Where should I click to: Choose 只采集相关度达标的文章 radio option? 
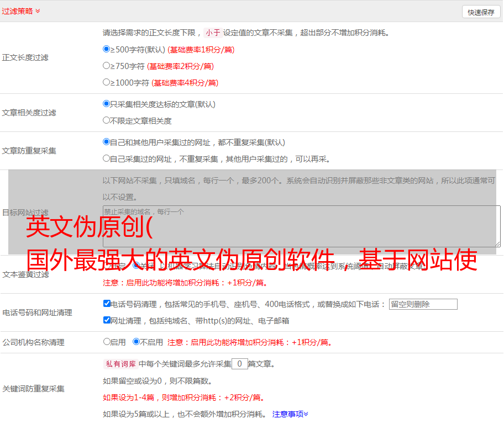pos(106,104)
